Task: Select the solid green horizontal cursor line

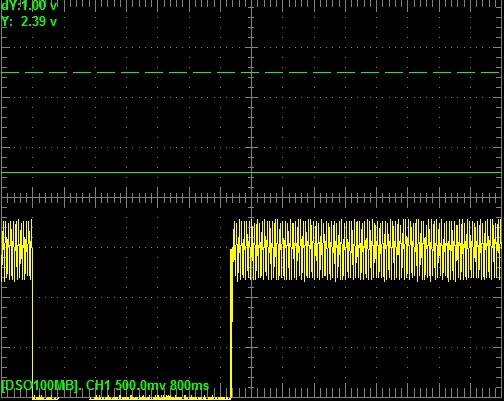Action: pyautogui.click(x=250, y=173)
